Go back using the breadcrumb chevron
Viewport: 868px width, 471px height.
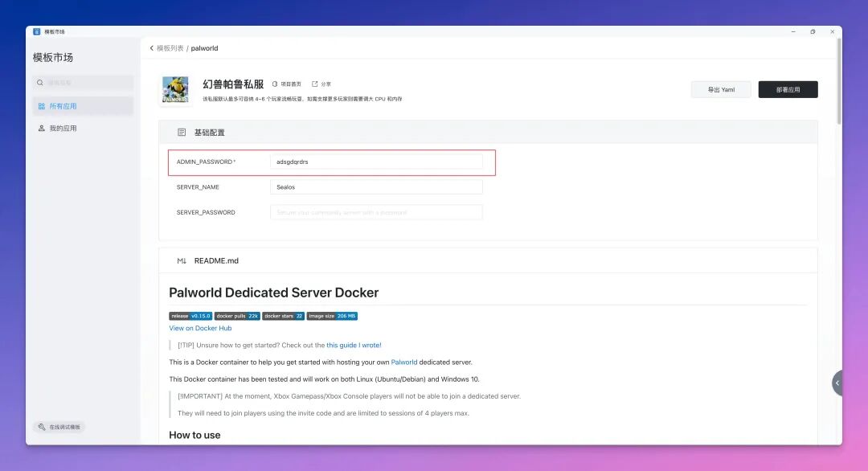(152, 48)
